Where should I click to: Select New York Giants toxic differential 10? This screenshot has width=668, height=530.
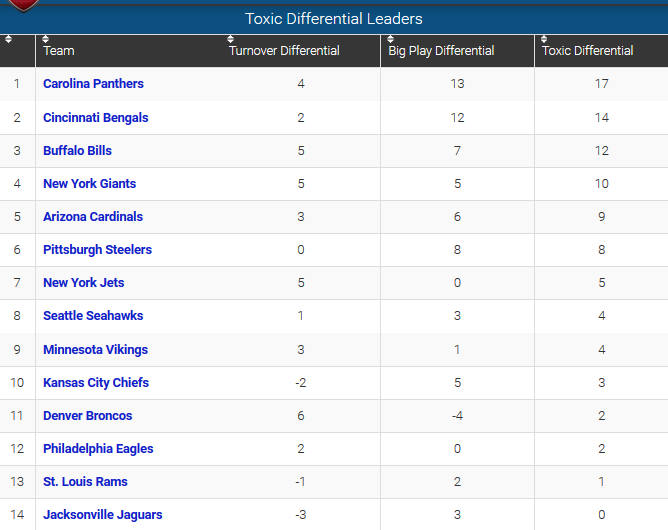click(x=602, y=184)
